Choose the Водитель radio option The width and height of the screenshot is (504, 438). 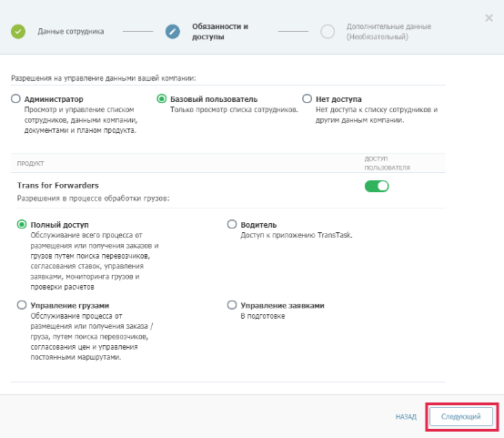click(232, 224)
